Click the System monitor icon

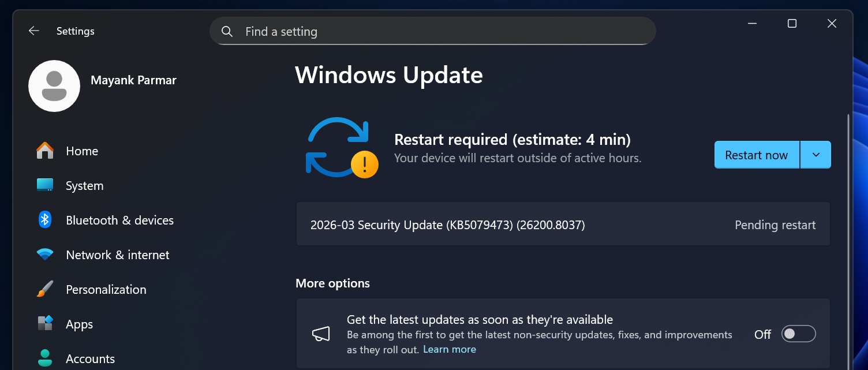tap(45, 185)
